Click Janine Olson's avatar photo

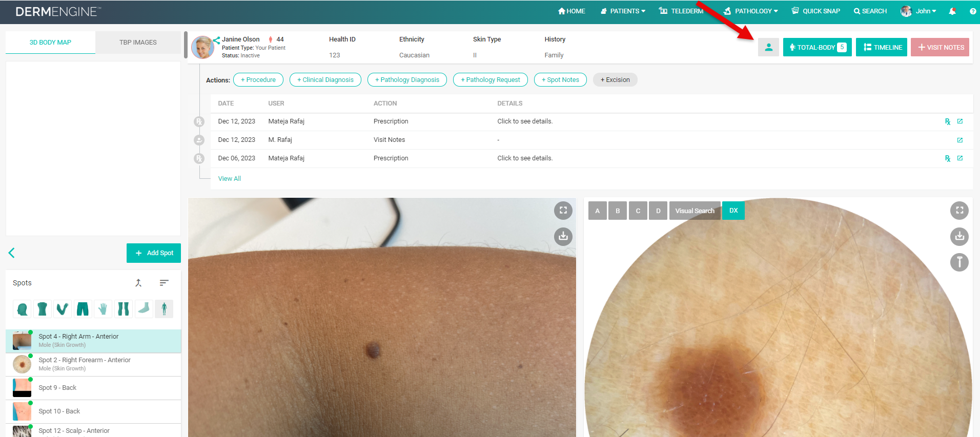tap(202, 47)
